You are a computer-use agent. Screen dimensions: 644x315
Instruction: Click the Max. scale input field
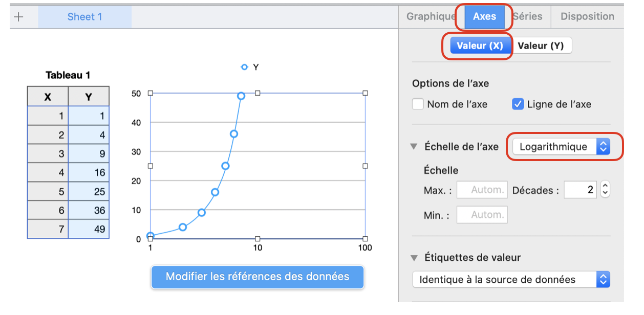[x=481, y=190]
